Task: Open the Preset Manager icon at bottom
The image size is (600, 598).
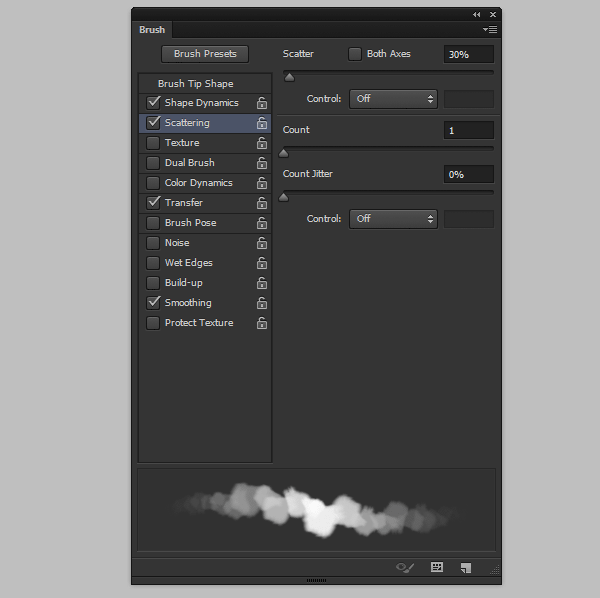Action: 437,567
